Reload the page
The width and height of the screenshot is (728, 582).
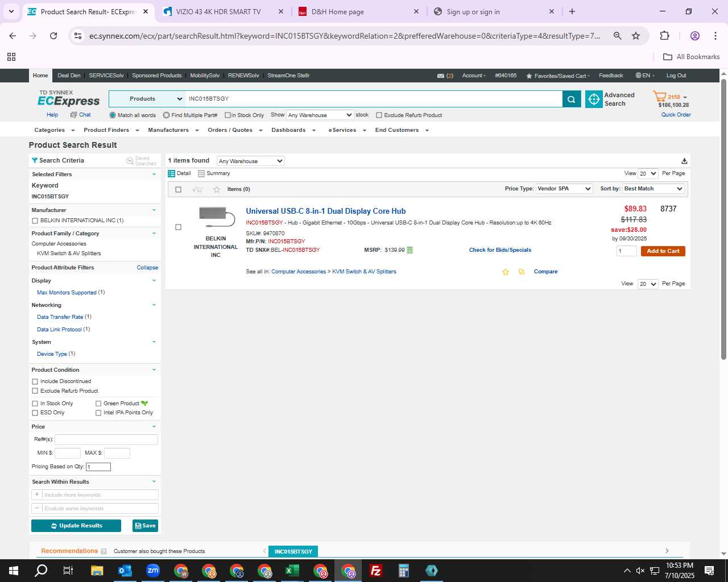coord(53,36)
